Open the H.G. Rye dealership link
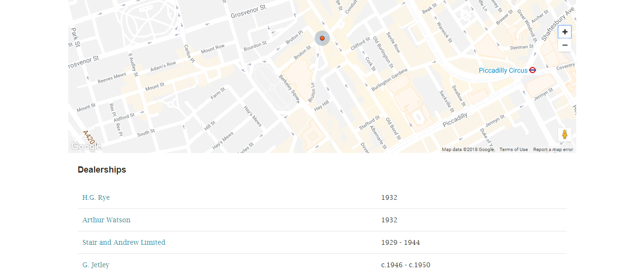Viewport: 644px width, 272px height. 96,197
